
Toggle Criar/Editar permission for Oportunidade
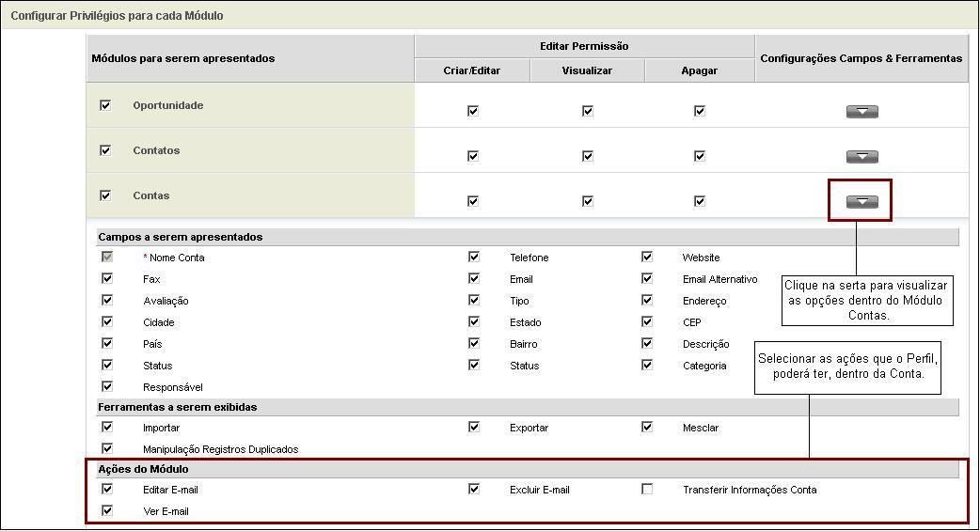[473, 111]
